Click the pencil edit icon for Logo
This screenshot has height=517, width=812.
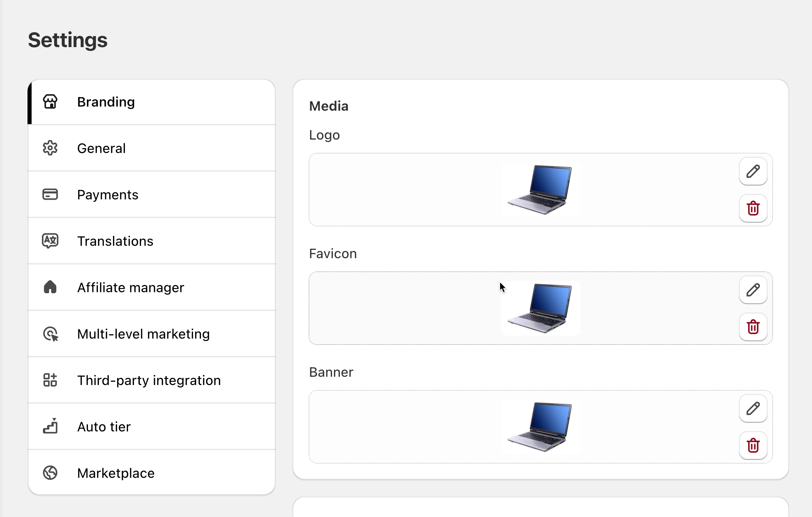[753, 171]
